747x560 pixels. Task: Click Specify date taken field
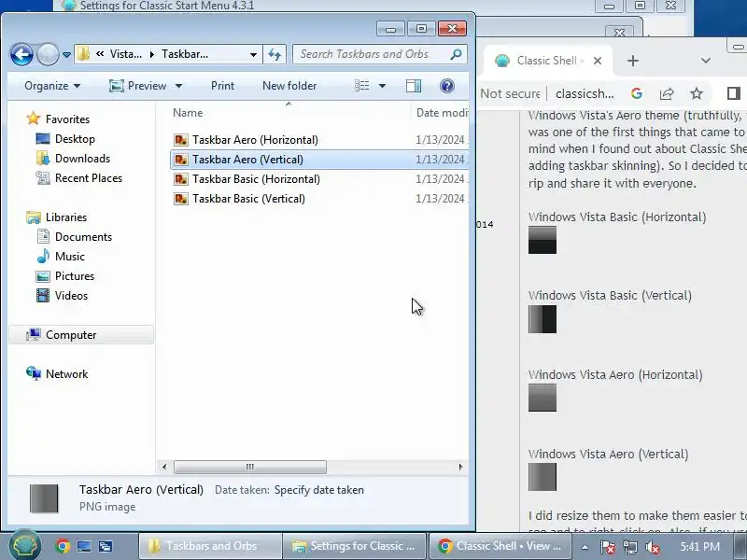[318, 490]
